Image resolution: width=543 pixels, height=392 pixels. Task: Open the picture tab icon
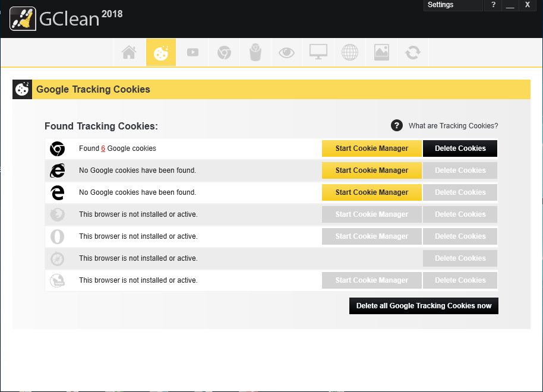tap(381, 53)
